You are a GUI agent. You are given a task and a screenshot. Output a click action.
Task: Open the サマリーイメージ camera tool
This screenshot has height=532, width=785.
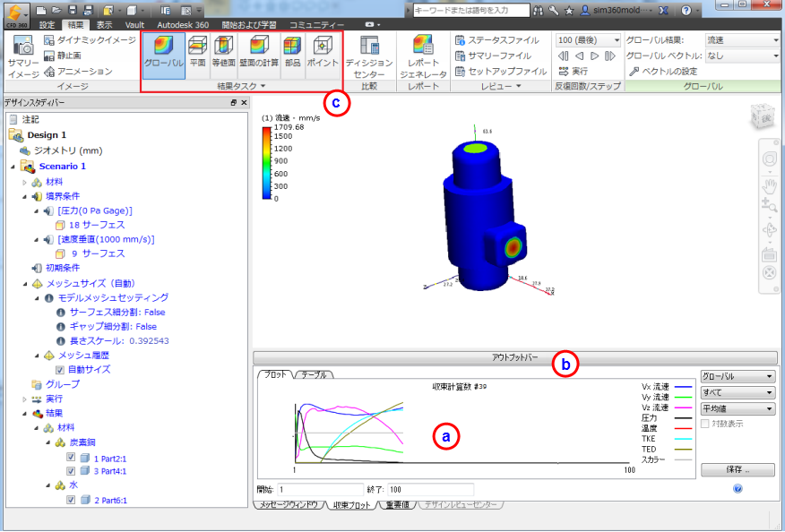23,57
